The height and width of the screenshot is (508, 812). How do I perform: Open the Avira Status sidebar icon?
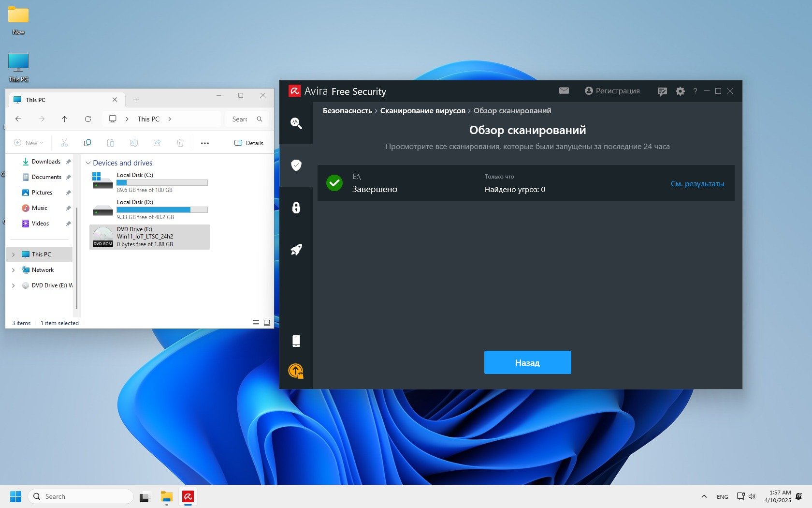click(296, 123)
